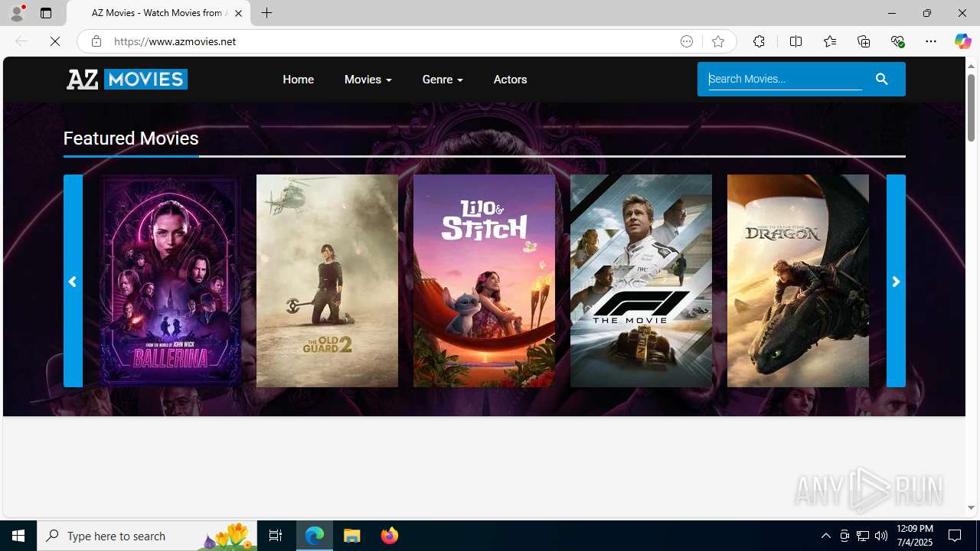
Task: Open How to Train Your Dragon poster
Action: pos(798,281)
